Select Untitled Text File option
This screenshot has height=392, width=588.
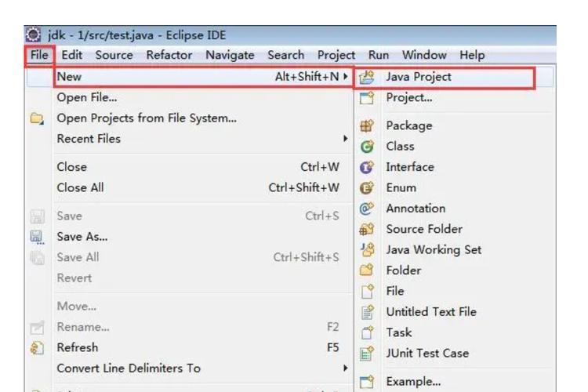tap(430, 311)
